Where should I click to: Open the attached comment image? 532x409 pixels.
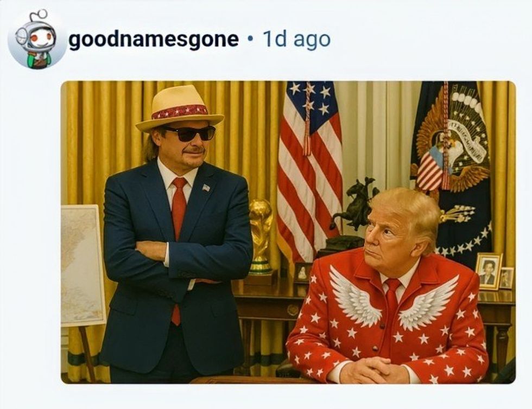pyautogui.click(x=288, y=232)
